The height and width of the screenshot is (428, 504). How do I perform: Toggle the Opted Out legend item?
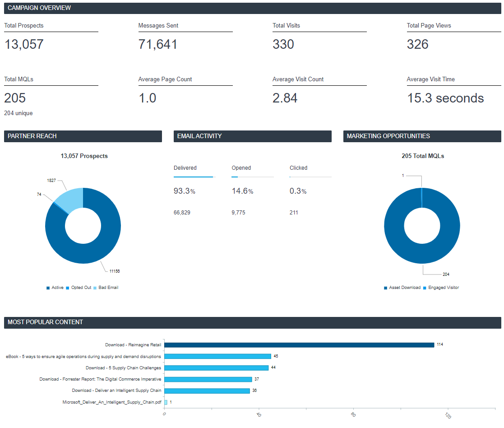[x=79, y=288]
